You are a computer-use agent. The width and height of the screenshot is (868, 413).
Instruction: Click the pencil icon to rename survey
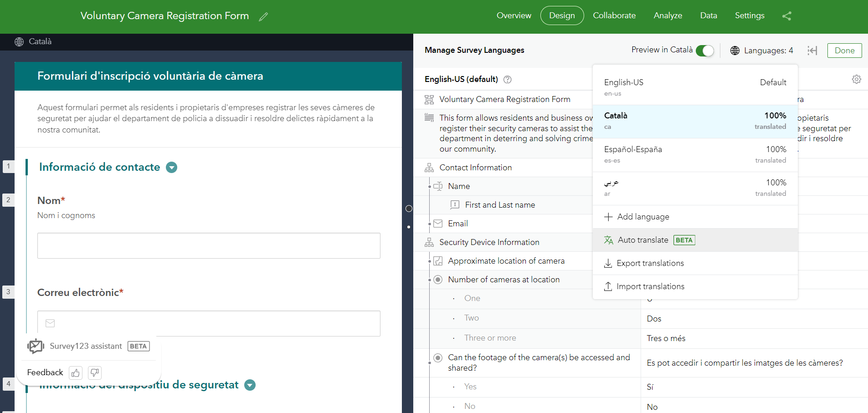[263, 17]
